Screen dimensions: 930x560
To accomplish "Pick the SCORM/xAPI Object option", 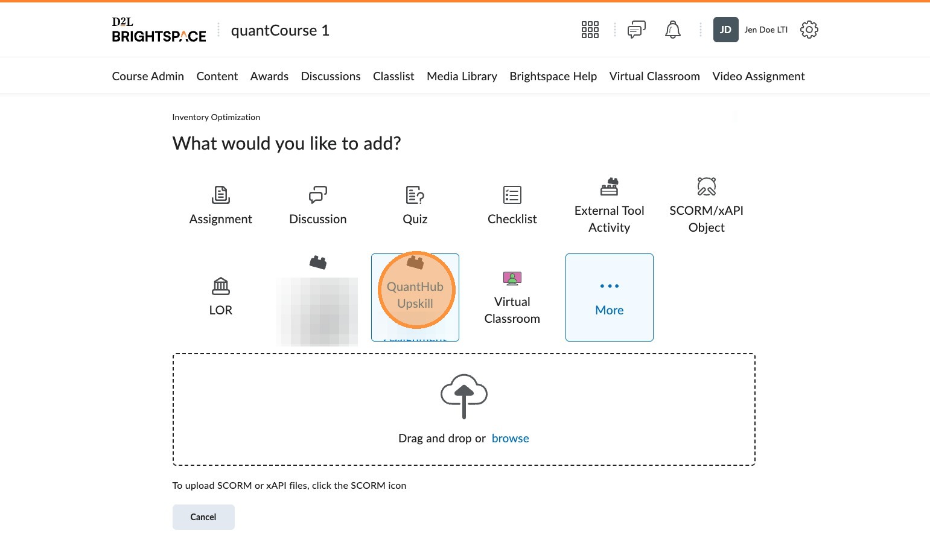I will point(706,206).
